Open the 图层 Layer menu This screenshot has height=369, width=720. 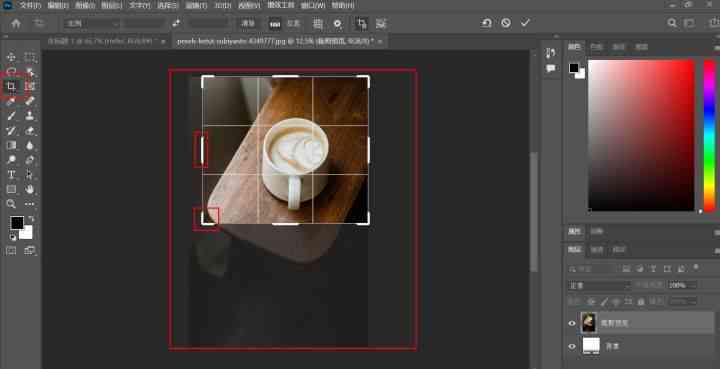[112, 6]
